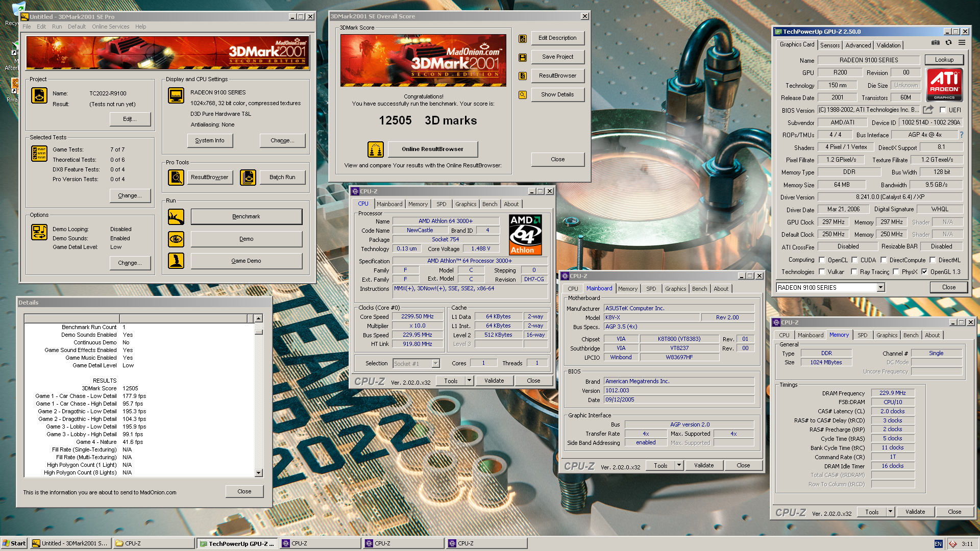Click the System Info button in 3DMark
Screen dimensions: 980x551
[x=209, y=140]
